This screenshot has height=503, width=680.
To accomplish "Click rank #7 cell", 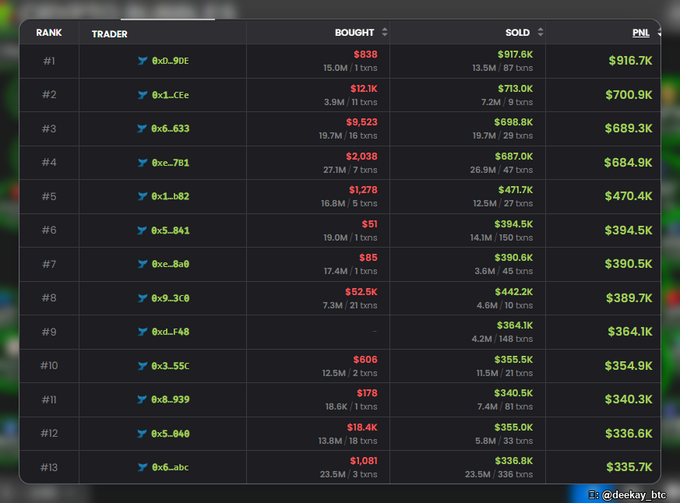I will point(49,264).
